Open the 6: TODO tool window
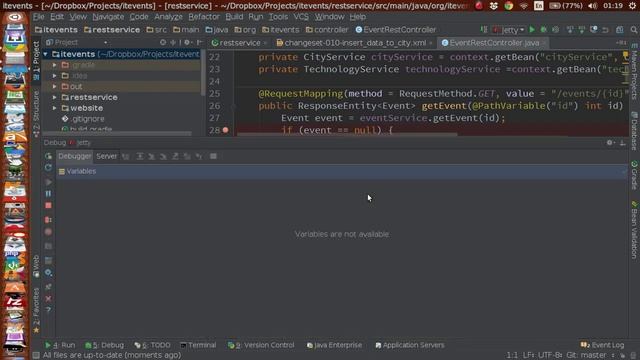Screen dimensions: 640x360 pyautogui.click(x=152, y=345)
